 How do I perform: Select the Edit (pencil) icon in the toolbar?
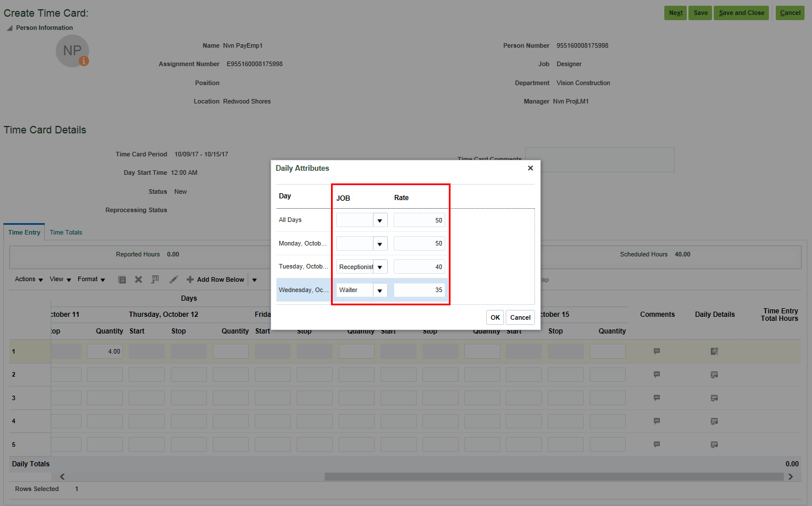tap(174, 279)
